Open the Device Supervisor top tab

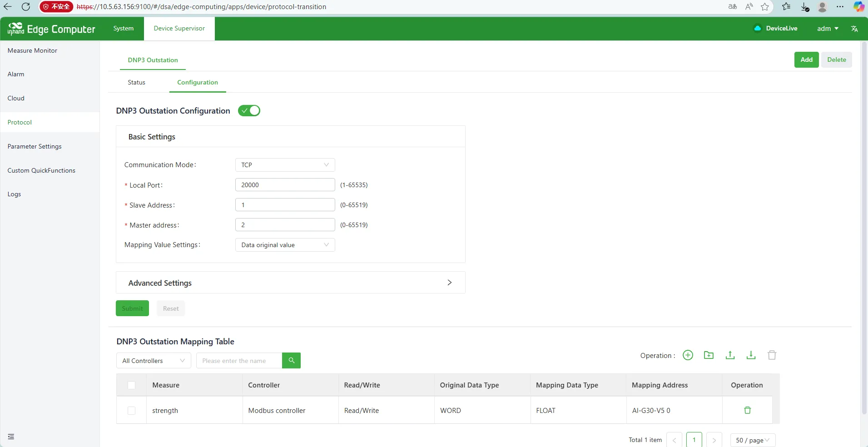point(179,28)
